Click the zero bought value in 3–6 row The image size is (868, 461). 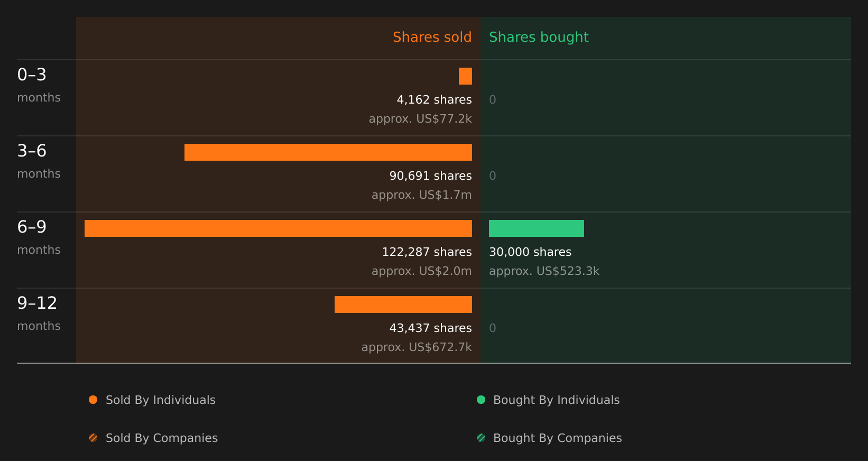click(493, 176)
